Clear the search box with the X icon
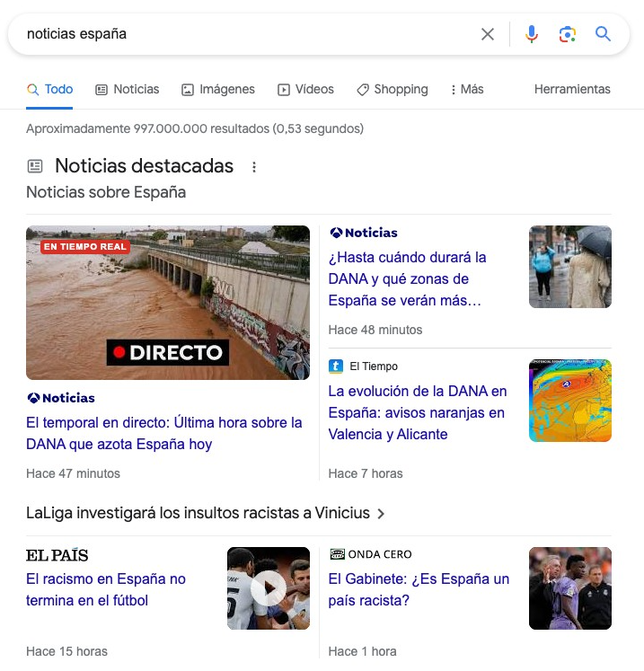Image resolution: width=644 pixels, height=671 pixels. tap(488, 34)
